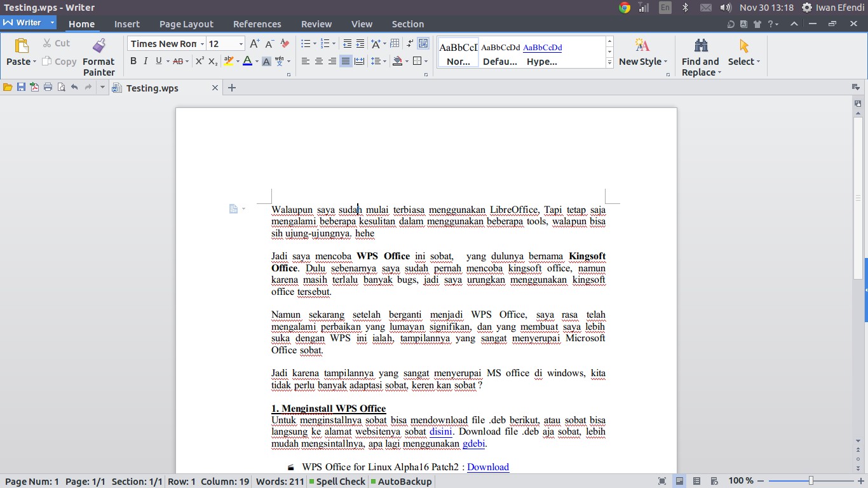Open the volume control in top panel

(726, 8)
